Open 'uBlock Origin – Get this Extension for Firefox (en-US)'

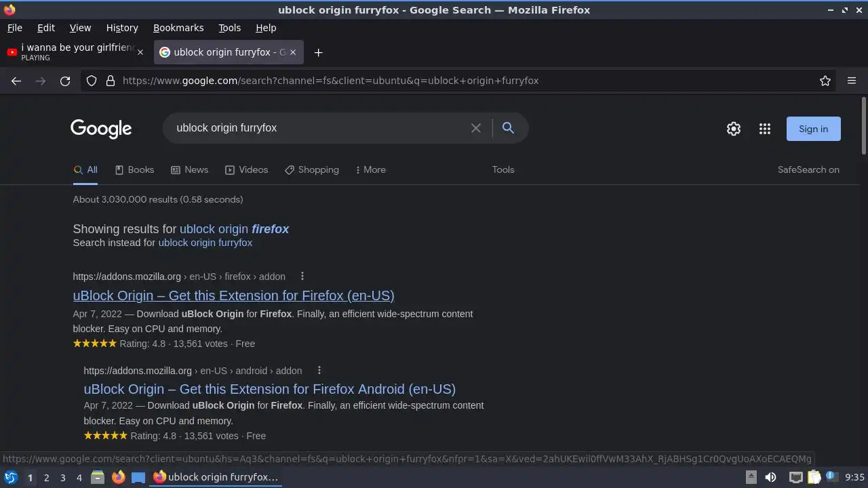233,296
